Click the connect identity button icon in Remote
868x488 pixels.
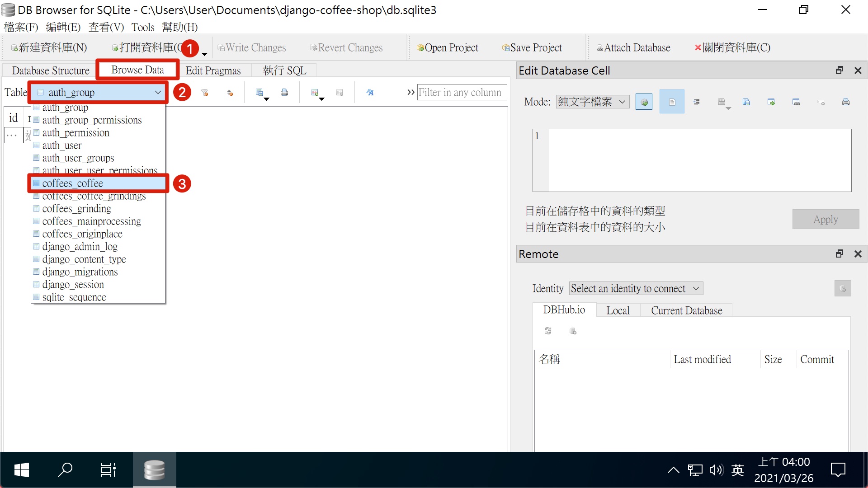[843, 288]
